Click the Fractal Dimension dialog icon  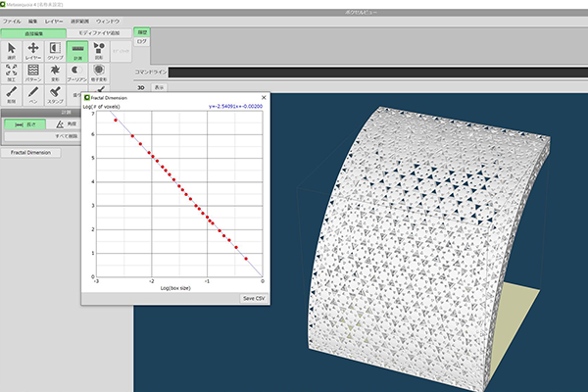(x=87, y=98)
